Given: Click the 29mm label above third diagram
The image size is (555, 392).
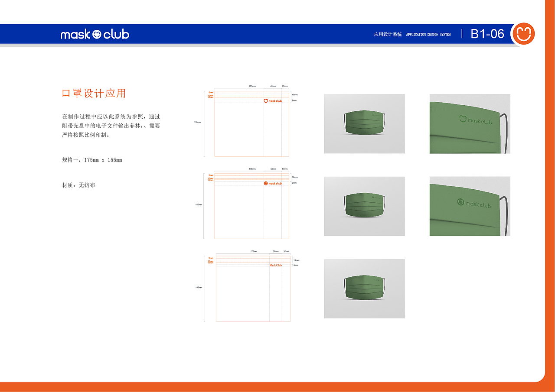Looking at the screenshot, I should (x=276, y=251).
